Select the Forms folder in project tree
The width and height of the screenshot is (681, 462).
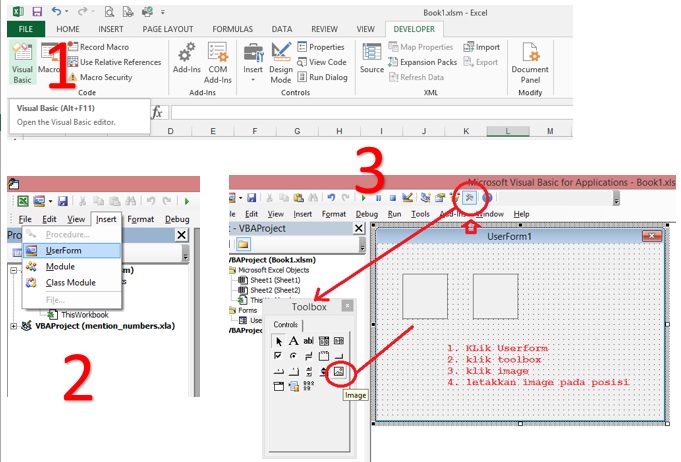click(243, 310)
